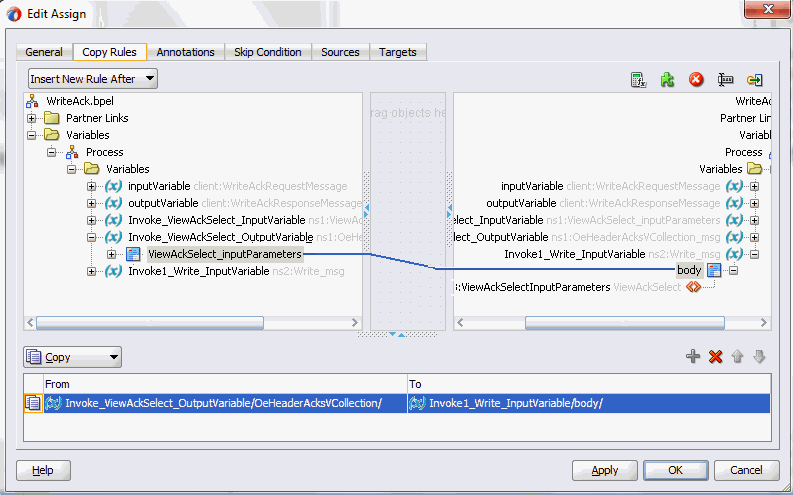The width and height of the screenshot is (793, 495).
Task: Click the To column variable icon
Action: point(417,403)
